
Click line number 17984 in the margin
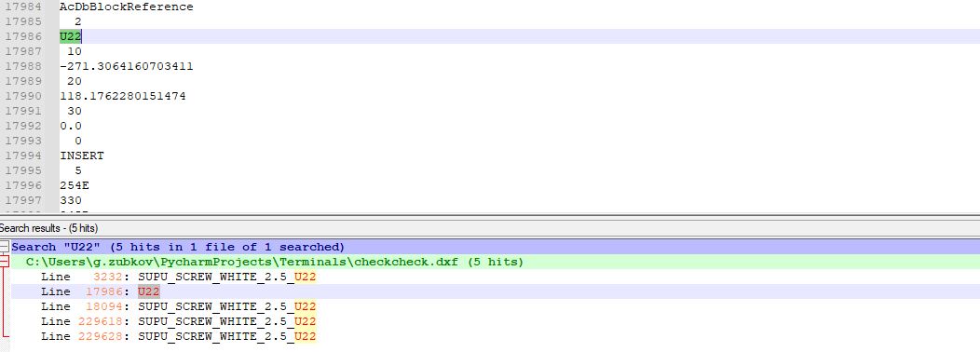(22, 7)
